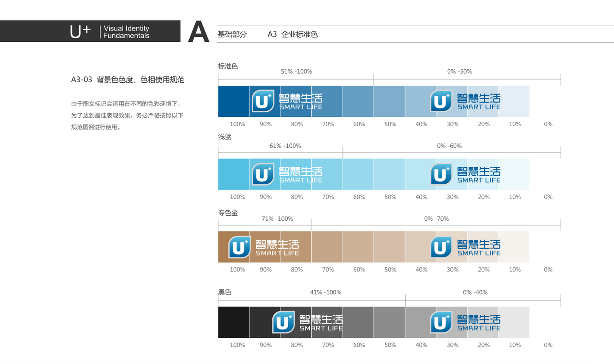Click the U+ emblem on the dark gray swatches

tap(284, 322)
